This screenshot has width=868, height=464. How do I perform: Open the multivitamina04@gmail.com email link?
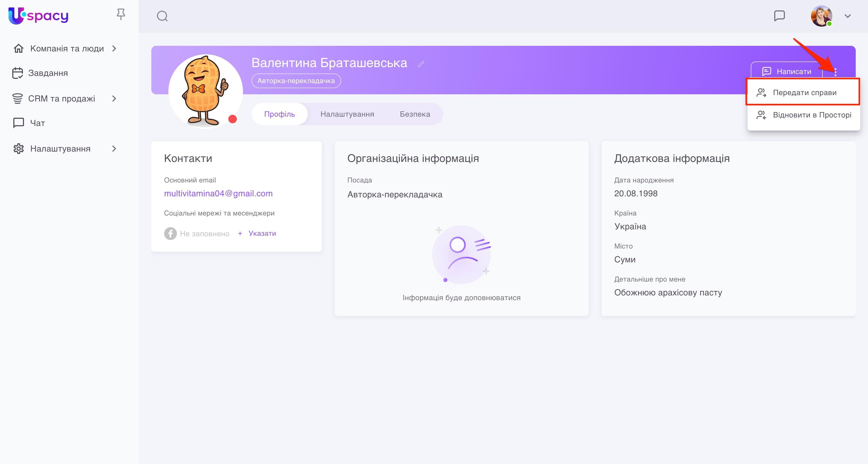pyautogui.click(x=218, y=193)
